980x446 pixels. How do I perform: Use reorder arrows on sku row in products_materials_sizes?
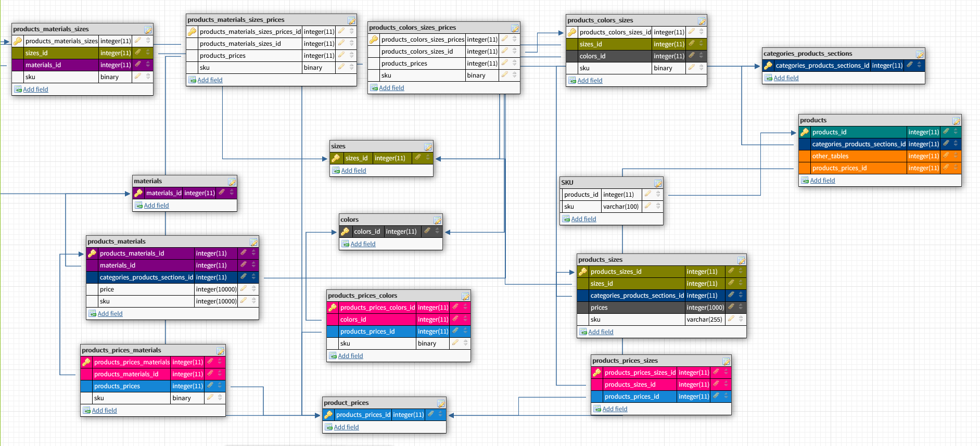click(148, 77)
